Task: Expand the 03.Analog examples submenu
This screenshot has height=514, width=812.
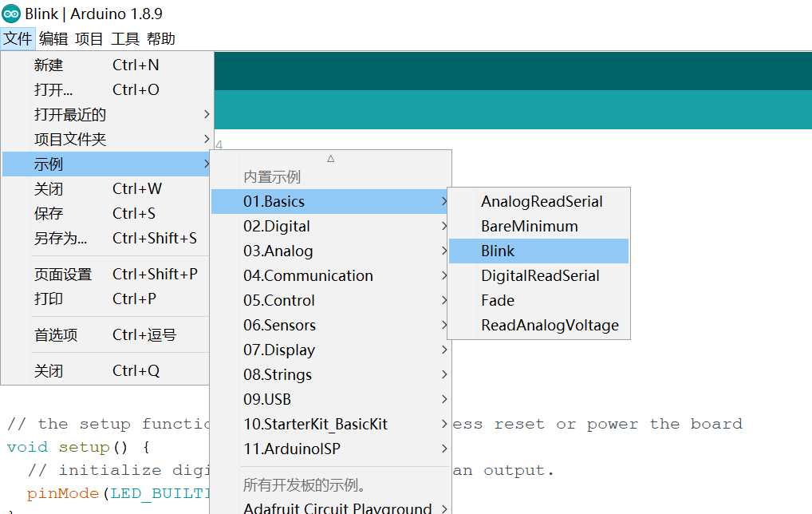Action: (330, 251)
